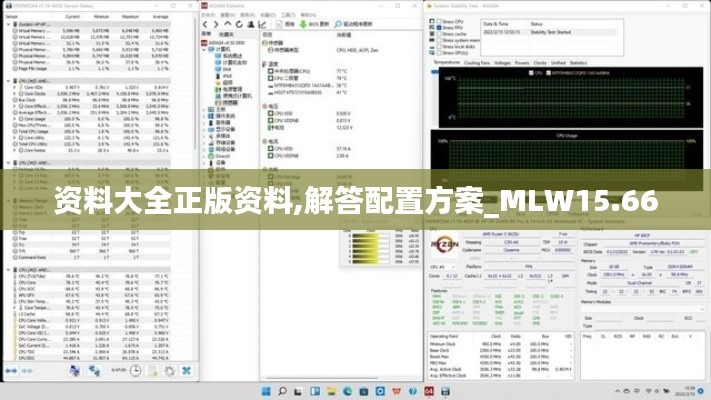
Task: Uncheck the Stress FPU checkbox
Action: 439,28
